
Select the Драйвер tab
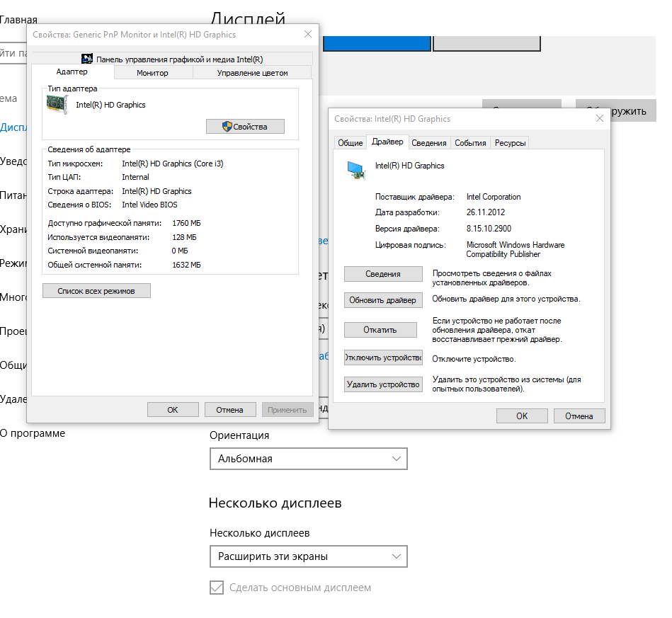387,142
